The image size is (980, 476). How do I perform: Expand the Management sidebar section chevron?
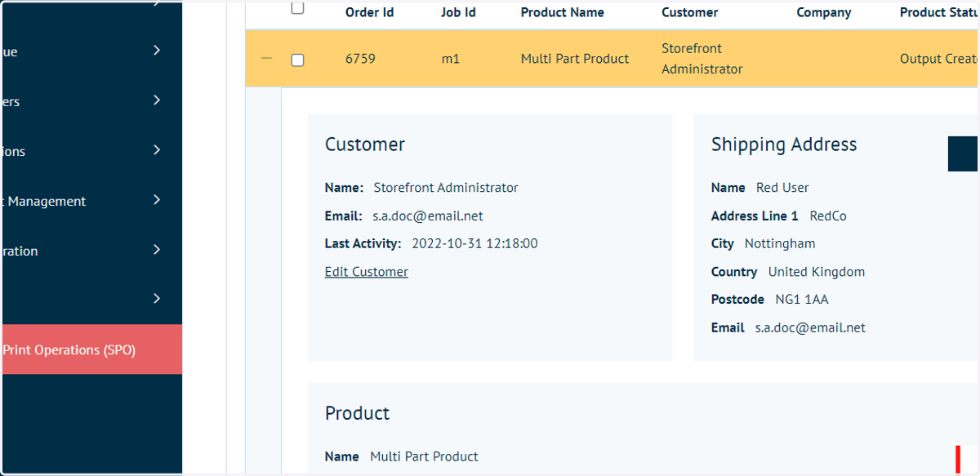coord(157,200)
